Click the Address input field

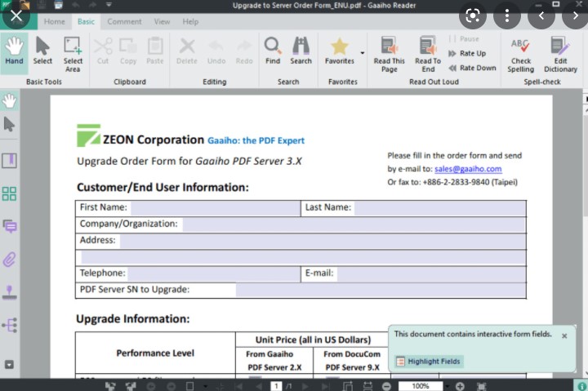[322, 241]
